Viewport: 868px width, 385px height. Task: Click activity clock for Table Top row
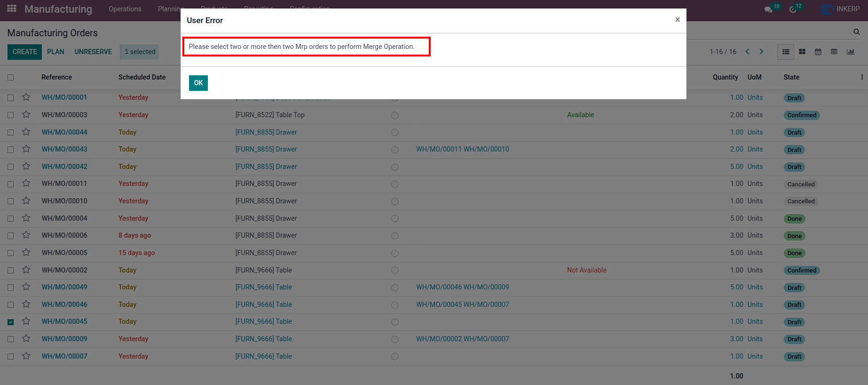click(395, 115)
